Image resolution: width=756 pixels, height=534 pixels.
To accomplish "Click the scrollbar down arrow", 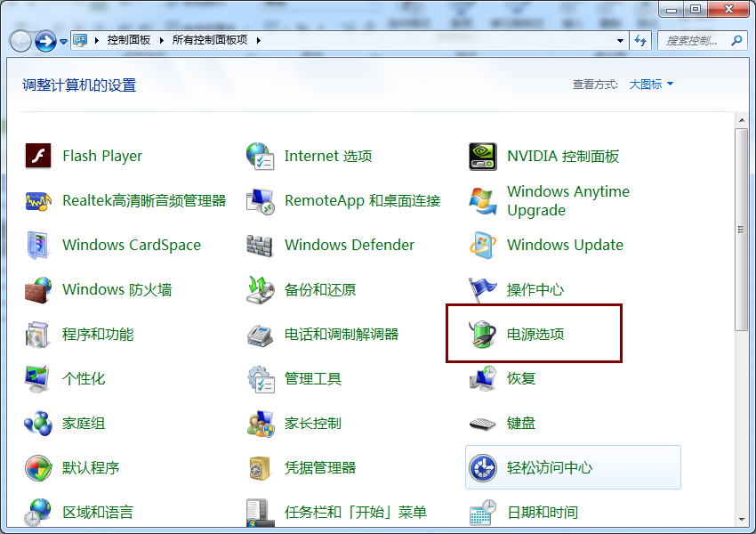I will [x=742, y=520].
